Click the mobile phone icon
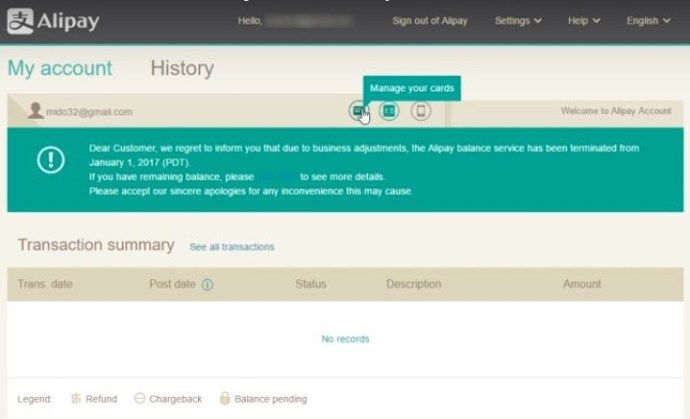 pos(421,111)
